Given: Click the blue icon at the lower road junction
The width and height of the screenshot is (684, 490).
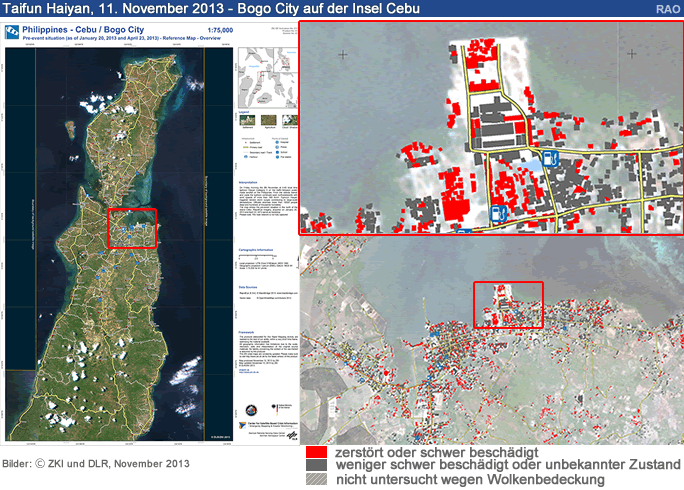Looking at the screenshot, I should tap(498, 212).
